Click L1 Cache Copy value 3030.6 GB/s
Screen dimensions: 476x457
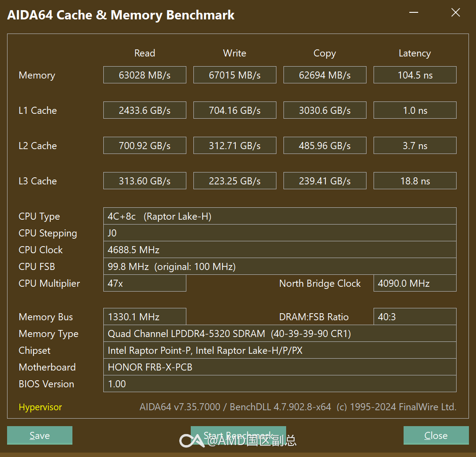(325, 110)
